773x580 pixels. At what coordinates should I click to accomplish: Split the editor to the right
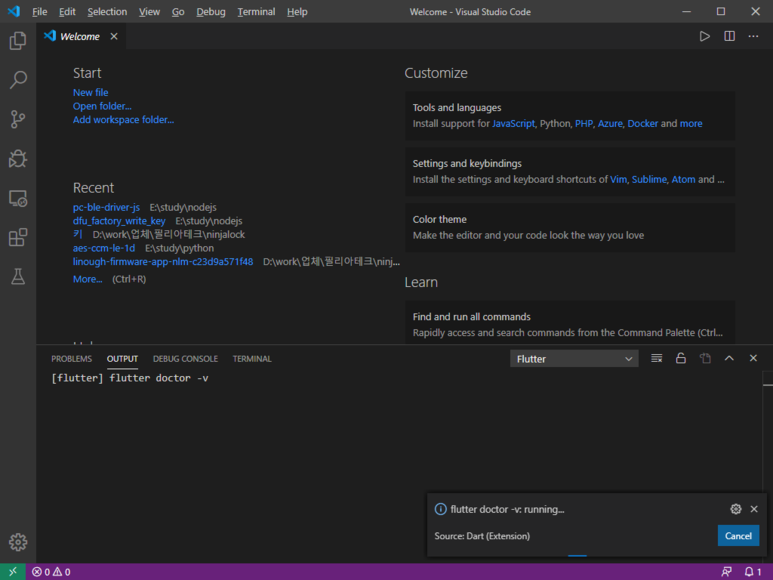coord(729,36)
